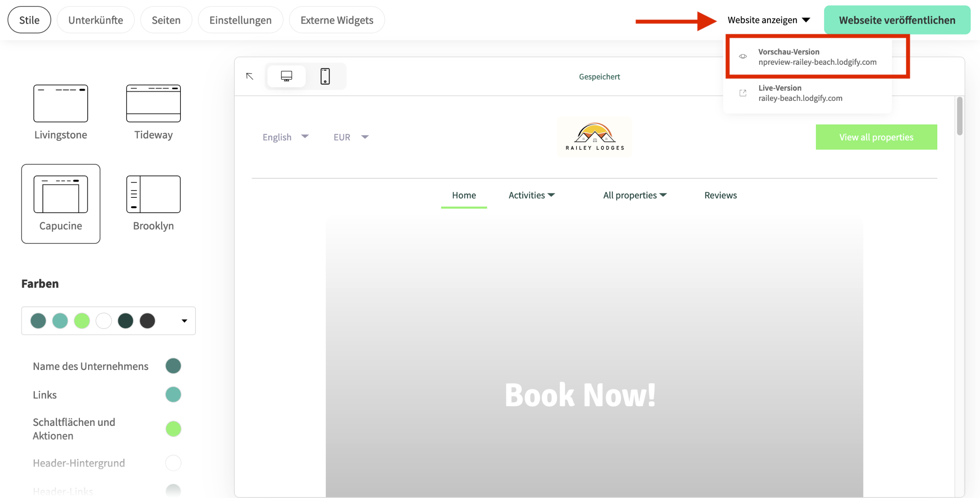
Task: Click the Webseite veröffentlichen button
Action: (897, 20)
